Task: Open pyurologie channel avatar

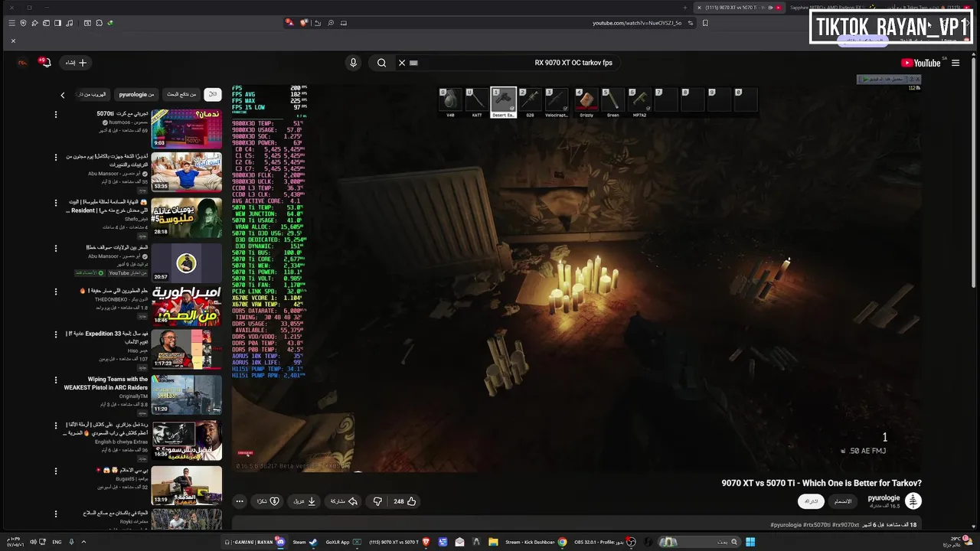Action: [913, 501]
